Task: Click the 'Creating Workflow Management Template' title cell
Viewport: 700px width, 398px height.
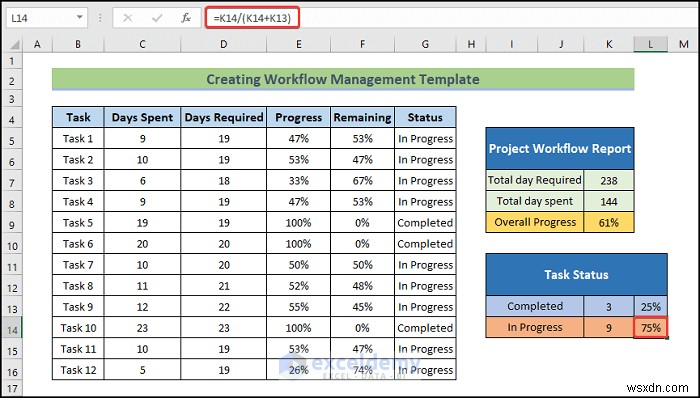Action: [x=343, y=79]
